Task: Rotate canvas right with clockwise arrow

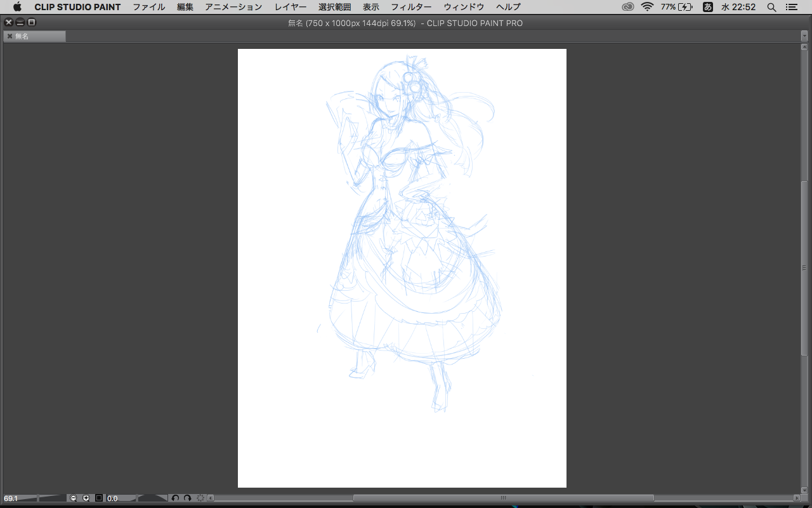Action: [188, 498]
